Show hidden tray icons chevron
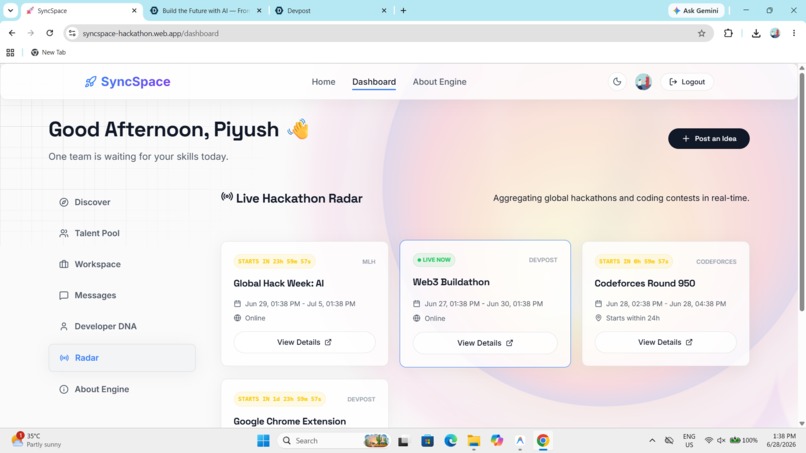The image size is (806, 453). (652, 441)
